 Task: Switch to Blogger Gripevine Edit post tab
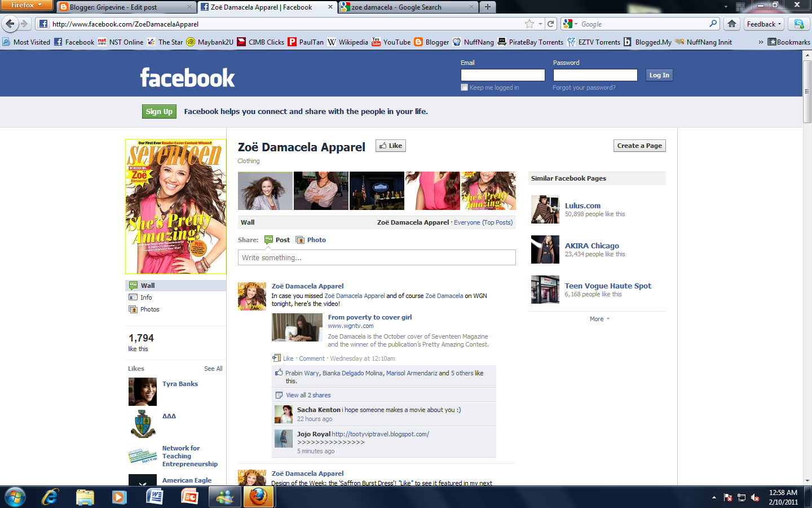click(126, 7)
